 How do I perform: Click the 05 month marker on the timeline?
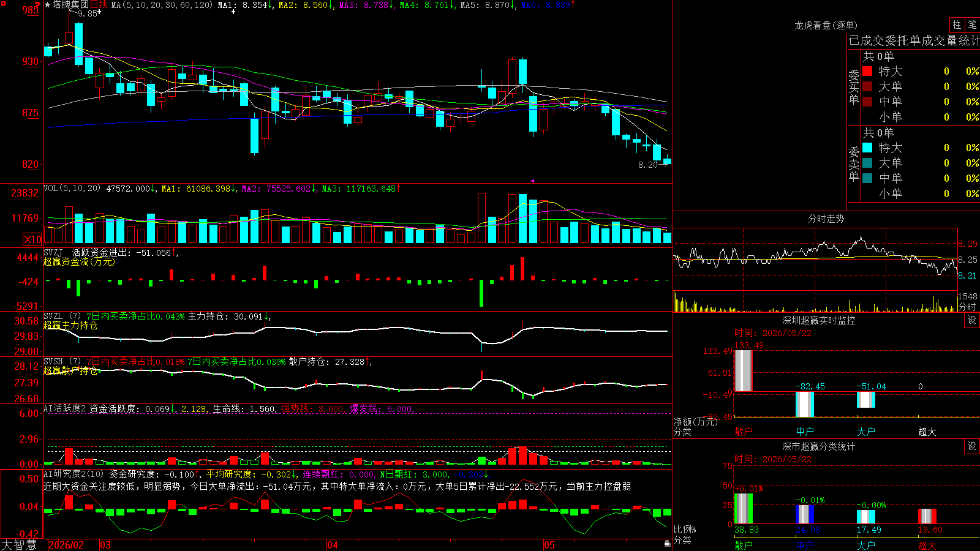click(549, 545)
